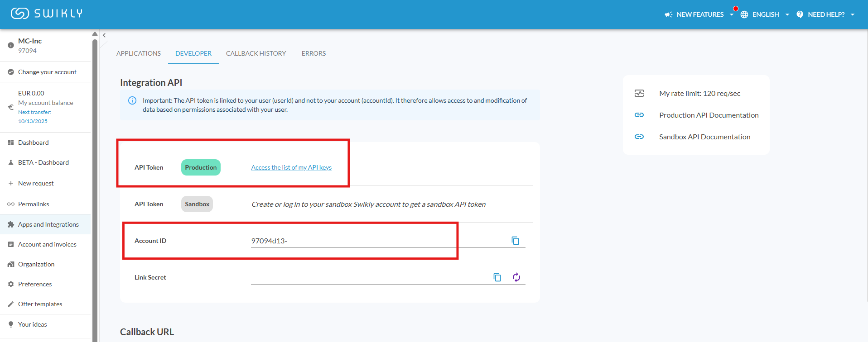Viewport: 868px width, 342px height.
Task: Click the rate limit chart icon
Action: (639, 93)
